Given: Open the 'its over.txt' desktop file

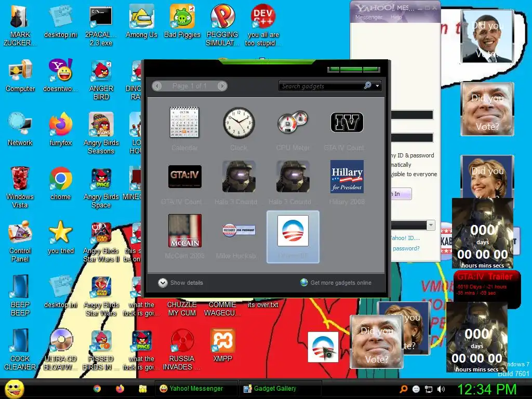Looking at the screenshot, I should 263,304.
